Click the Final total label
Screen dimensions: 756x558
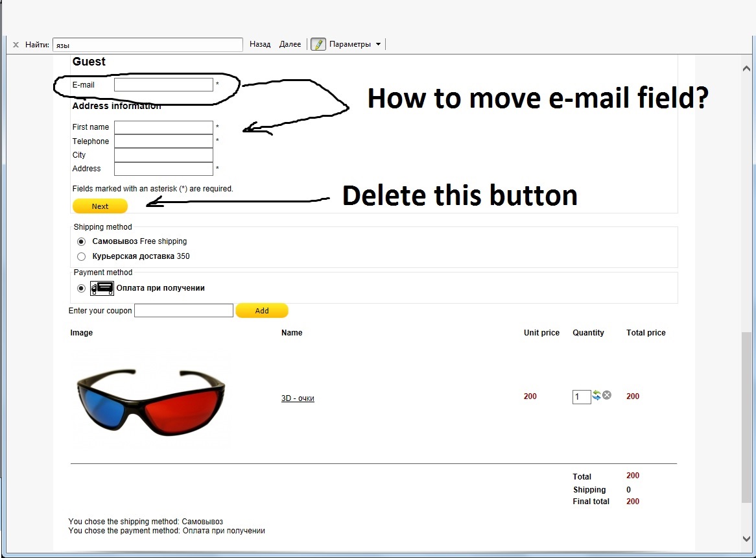click(x=591, y=502)
